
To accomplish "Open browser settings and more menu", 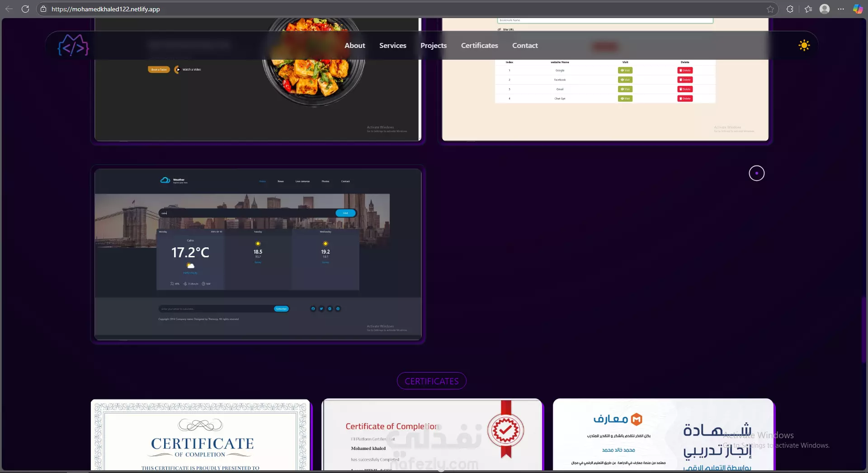I will (x=841, y=9).
